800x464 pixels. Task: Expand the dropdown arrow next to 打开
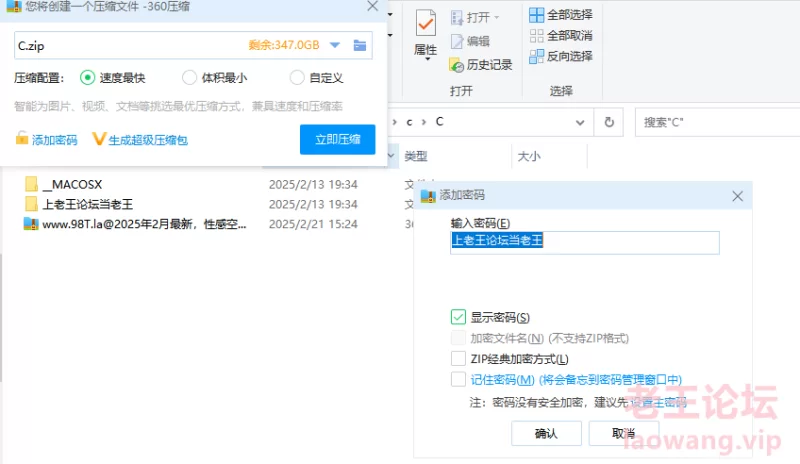pos(496,18)
